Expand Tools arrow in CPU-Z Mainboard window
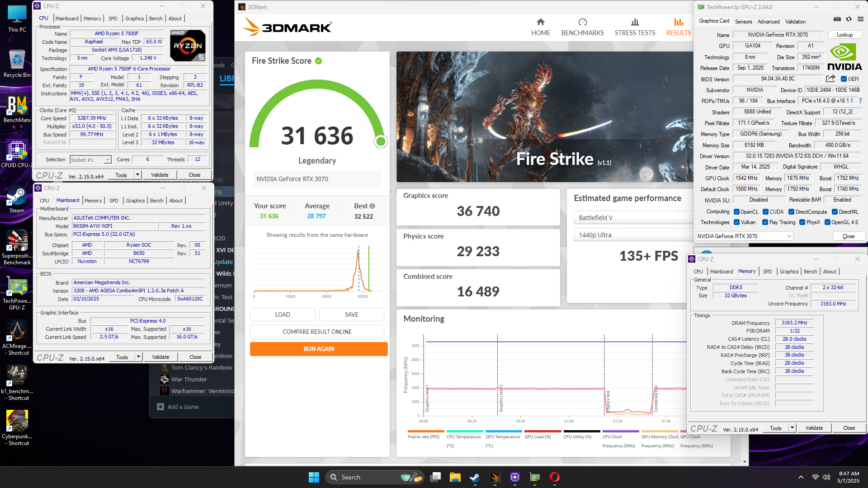Screen dimensions: 868x488 coord(138,357)
